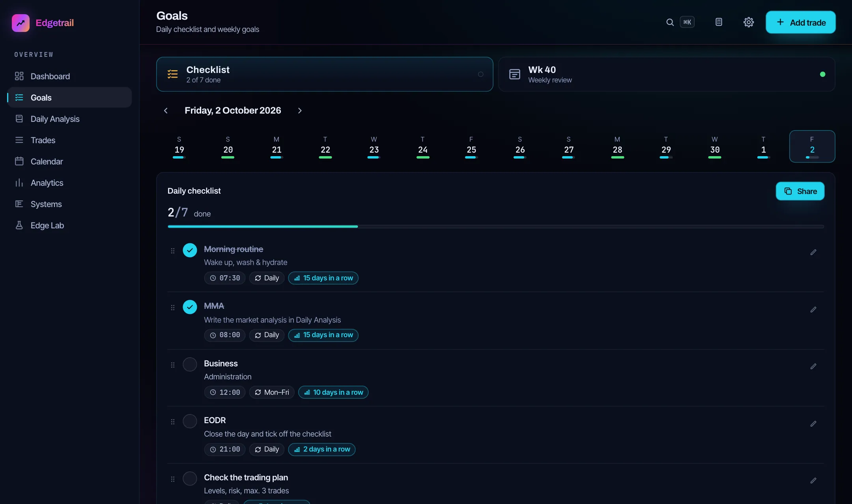The width and height of the screenshot is (852, 504).
Task: Click drag handle beside Check the trading plan
Action: [172, 480]
